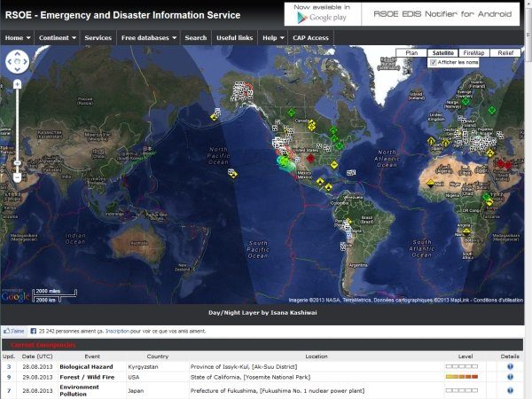Click the white event icon north of Caribbean
The width and height of the screenshot is (532, 399).
pos(351,173)
